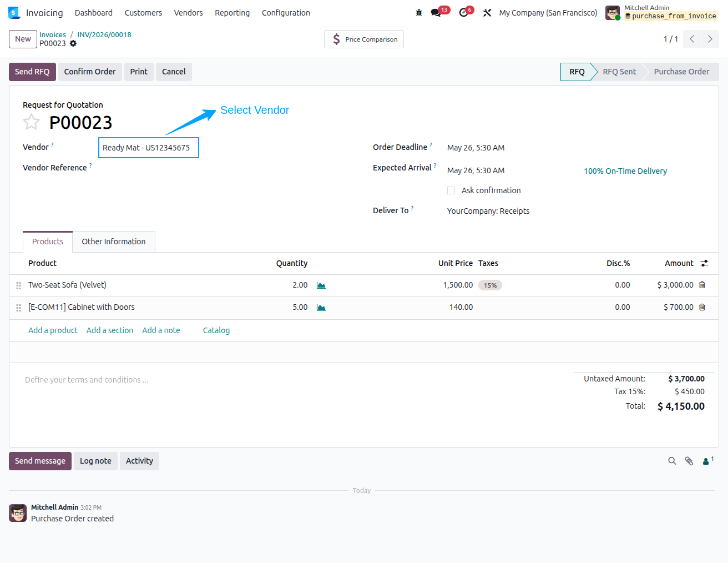728x563 pixels.
Task: Open the debug bug icon menu
Action: point(419,13)
